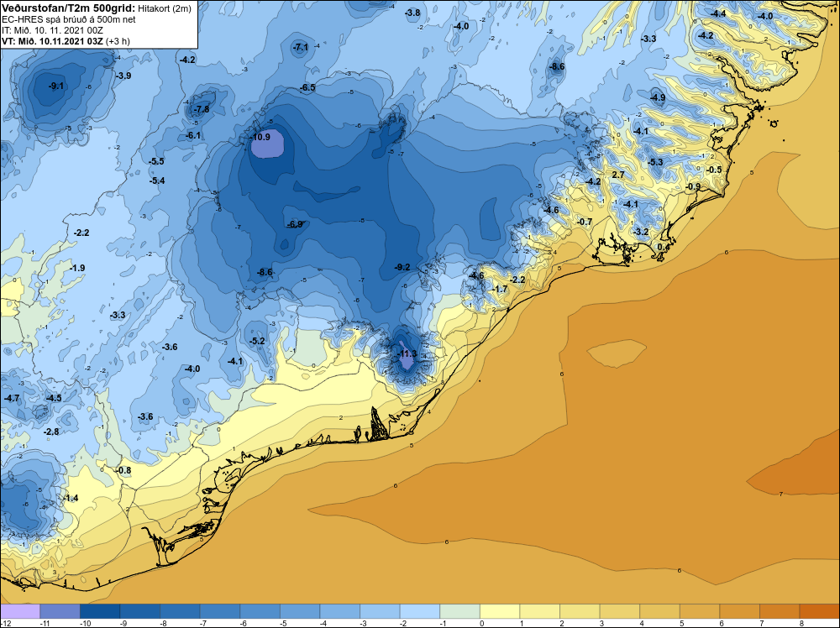Screen dimensions: 840x628
Task: Click the "8" tick label on the legend bar
Action: 801,623
